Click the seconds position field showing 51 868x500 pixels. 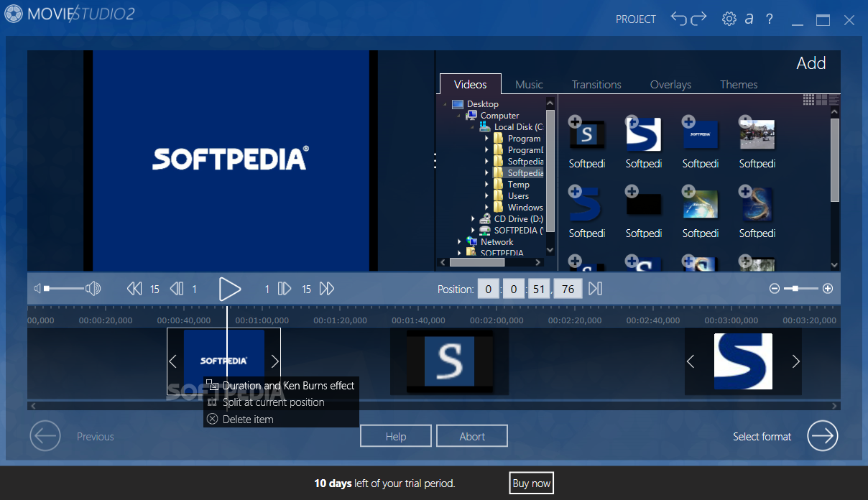tap(538, 289)
